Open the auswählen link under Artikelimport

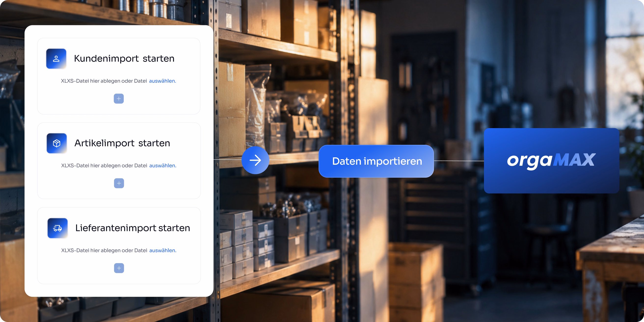pyautogui.click(x=163, y=165)
